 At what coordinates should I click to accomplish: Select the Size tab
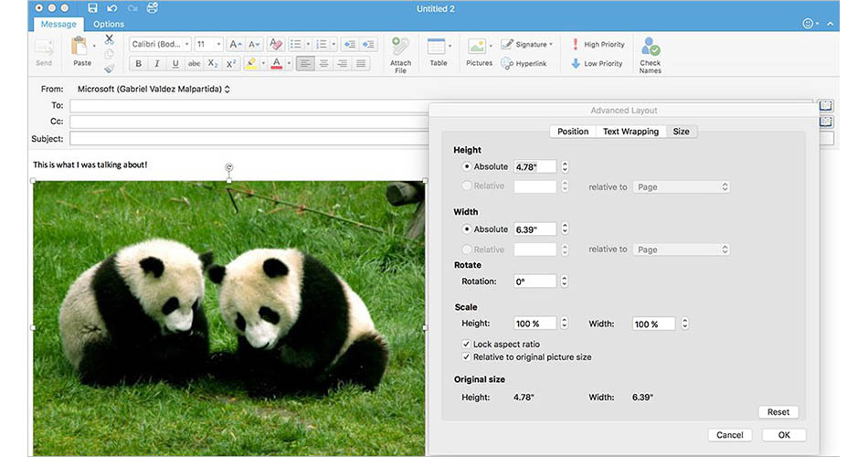click(x=681, y=132)
